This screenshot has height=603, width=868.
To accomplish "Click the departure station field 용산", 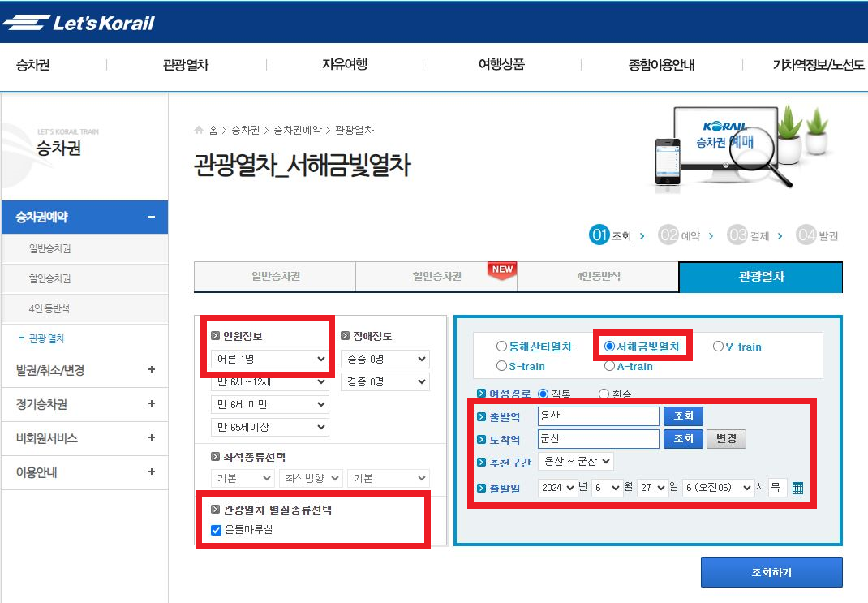I will (599, 416).
